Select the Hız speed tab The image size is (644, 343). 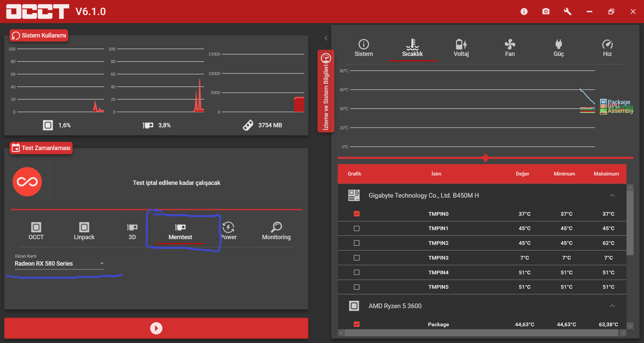pos(607,48)
